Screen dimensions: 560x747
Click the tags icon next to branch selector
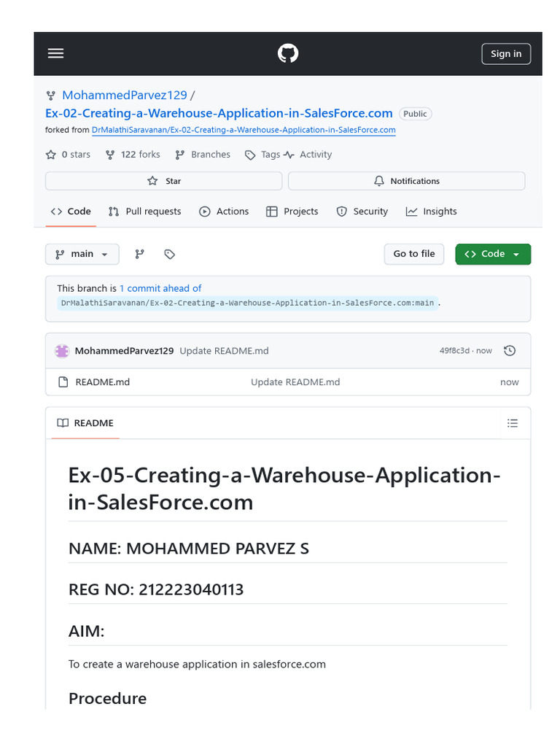click(x=169, y=255)
